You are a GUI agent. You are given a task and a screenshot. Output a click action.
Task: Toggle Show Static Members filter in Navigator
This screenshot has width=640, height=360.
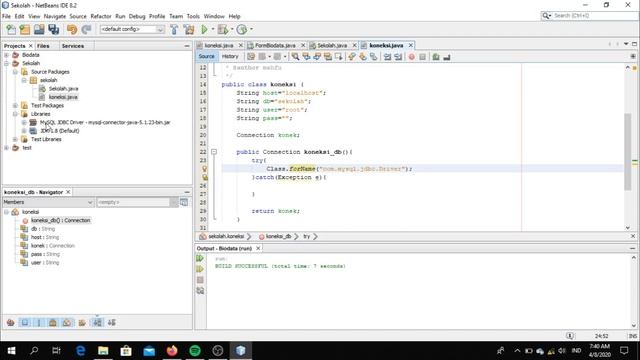[x=39, y=323]
